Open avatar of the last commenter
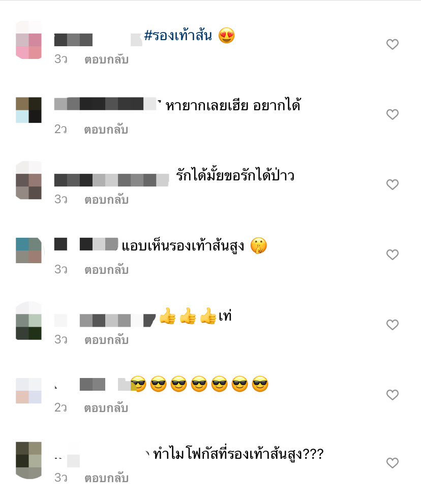This screenshot has height=504, width=421. [28, 460]
